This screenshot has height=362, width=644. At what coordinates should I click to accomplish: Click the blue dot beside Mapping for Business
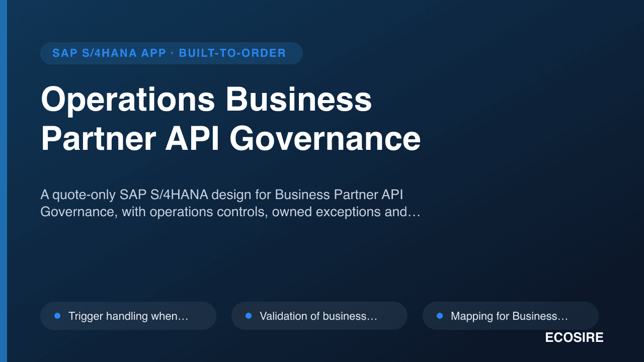[x=440, y=316]
